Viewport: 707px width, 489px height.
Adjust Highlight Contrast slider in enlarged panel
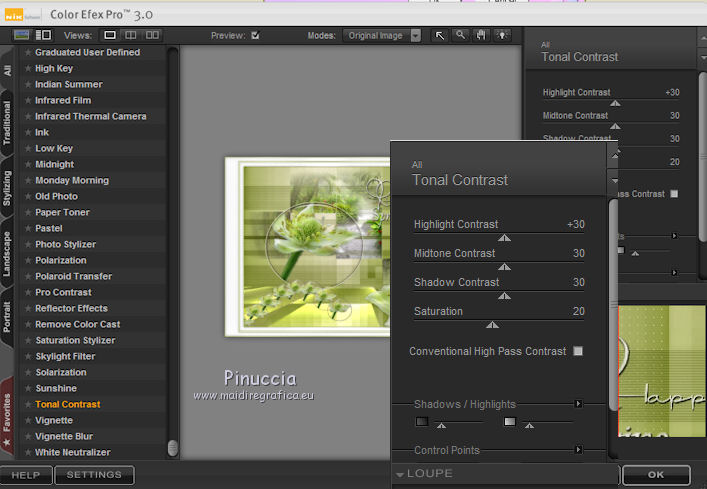pos(504,238)
